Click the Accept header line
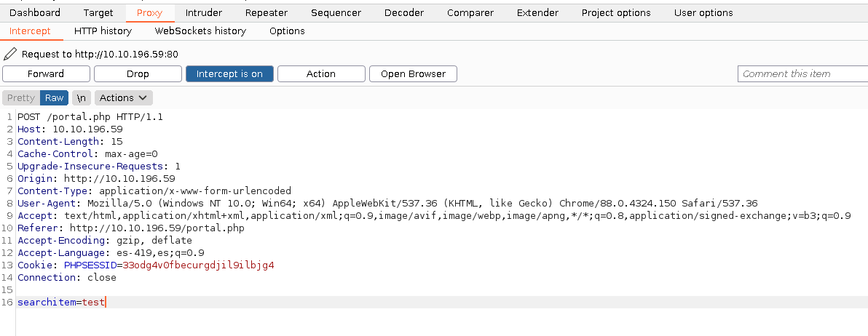868x336 pixels. 434,215
